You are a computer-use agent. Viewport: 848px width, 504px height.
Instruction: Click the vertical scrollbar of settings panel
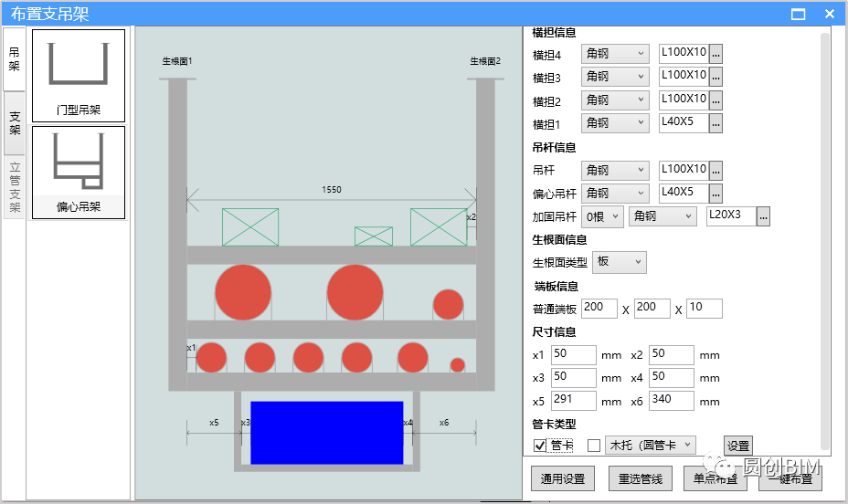[x=825, y=240]
